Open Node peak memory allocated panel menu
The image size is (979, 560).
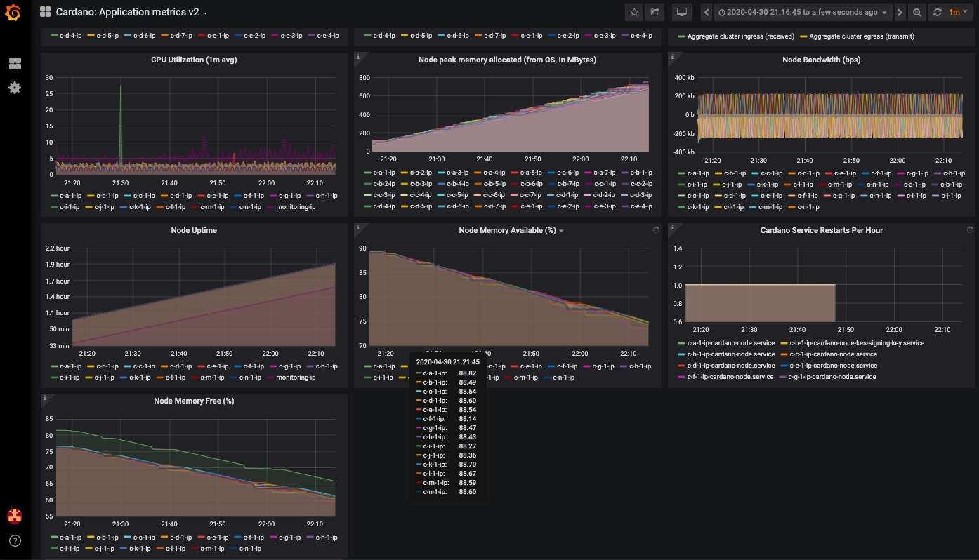click(507, 60)
